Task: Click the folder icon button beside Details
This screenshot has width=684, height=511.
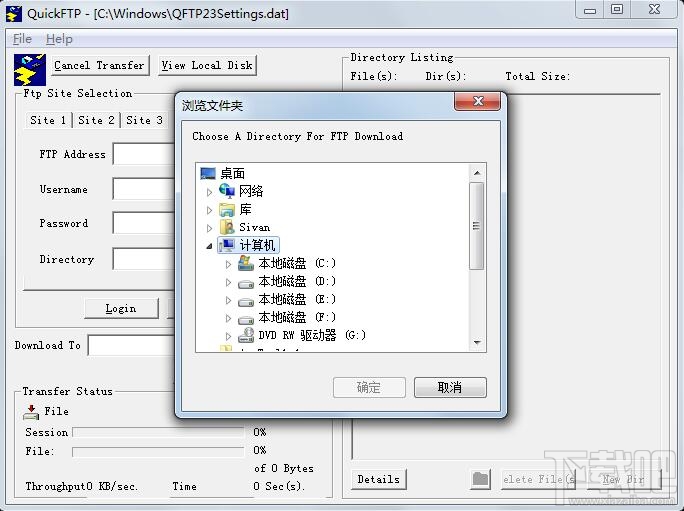Action: pyautogui.click(x=480, y=479)
